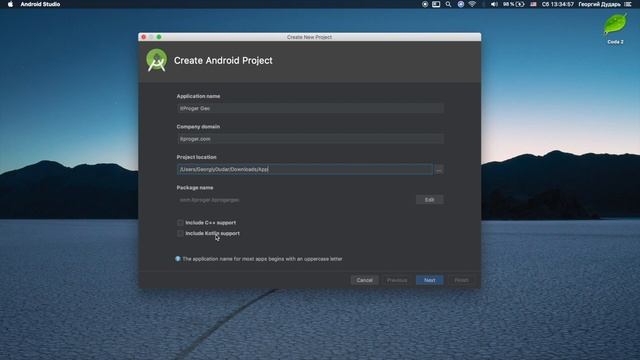Enable Include Kotlin support
This screenshot has height=360, width=640.
coord(180,233)
